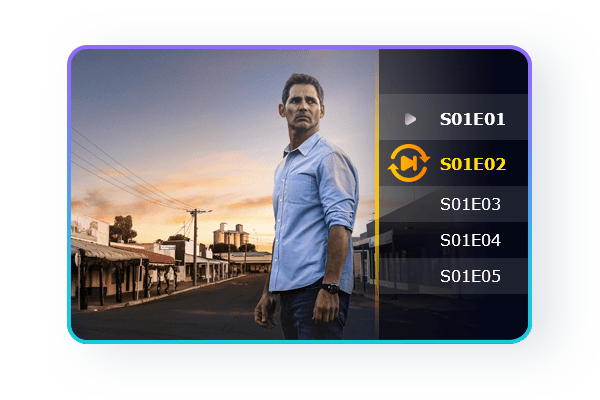Viewport: 600px width, 400px height.
Task: Click the play icon beside S01E01
Action: [x=410, y=119]
